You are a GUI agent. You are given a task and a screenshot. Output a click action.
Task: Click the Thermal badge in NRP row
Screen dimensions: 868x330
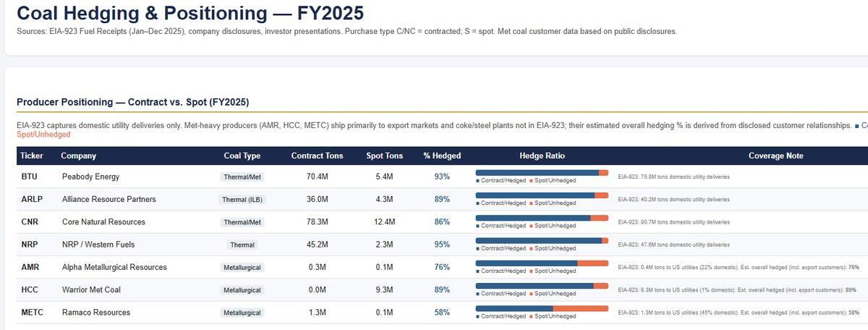point(242,245)
